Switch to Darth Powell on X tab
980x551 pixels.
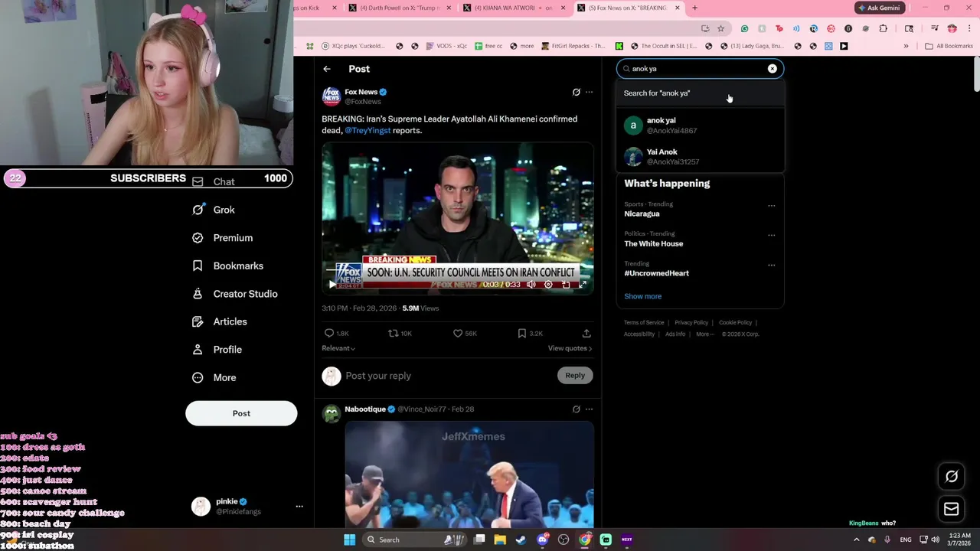click(400, 8)
